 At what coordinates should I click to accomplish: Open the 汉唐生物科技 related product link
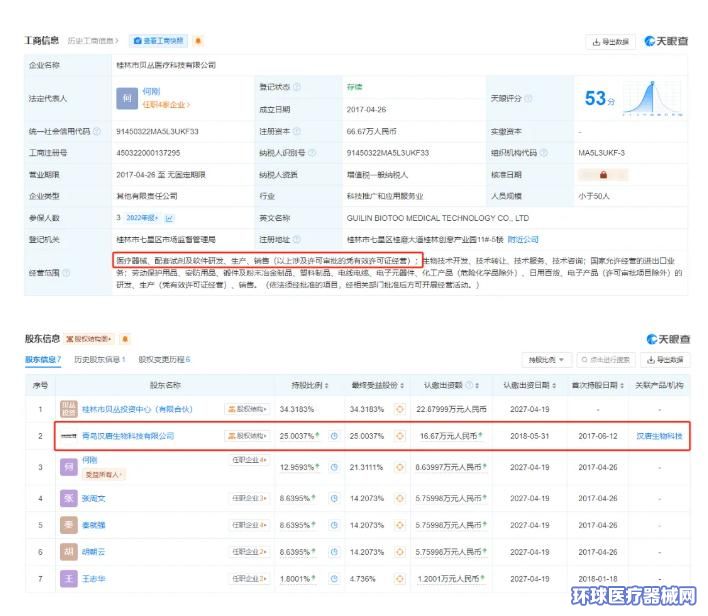pyautogui.click(x=659, y=436)
